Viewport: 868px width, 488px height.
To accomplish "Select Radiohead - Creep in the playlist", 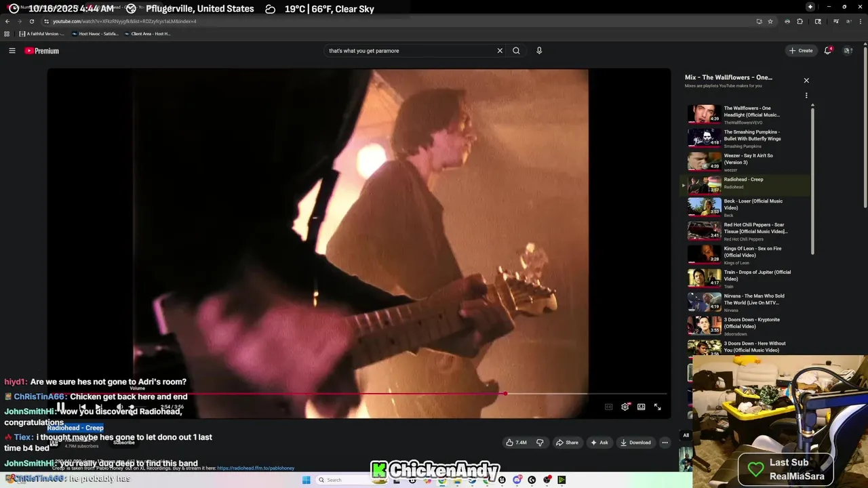I will [x=745, y=184].
